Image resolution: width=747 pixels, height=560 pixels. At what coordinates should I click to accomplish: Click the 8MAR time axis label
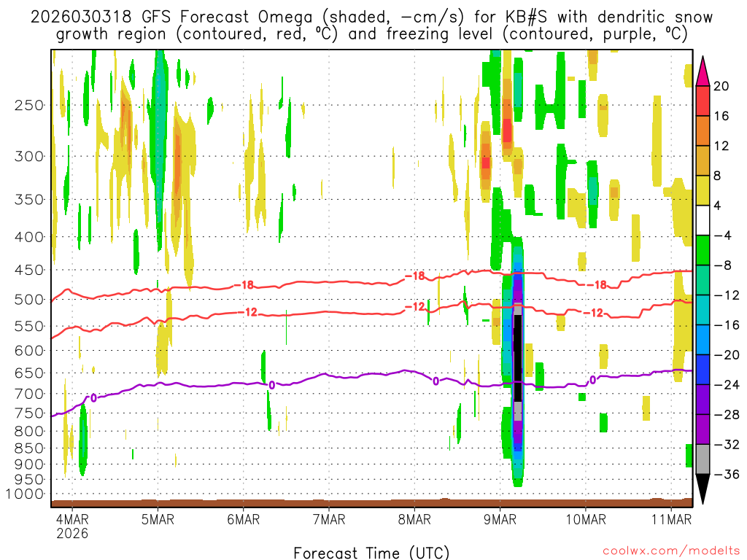click(x=414, y=519)
